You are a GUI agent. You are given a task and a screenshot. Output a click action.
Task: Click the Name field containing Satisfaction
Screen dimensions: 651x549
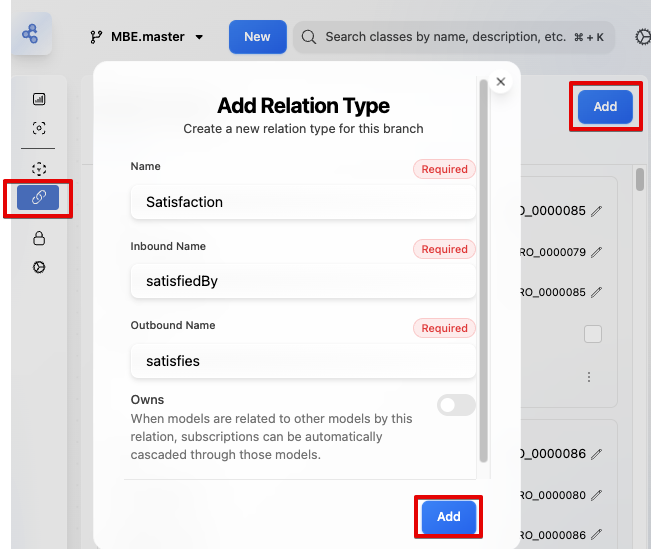click(302, 202)
